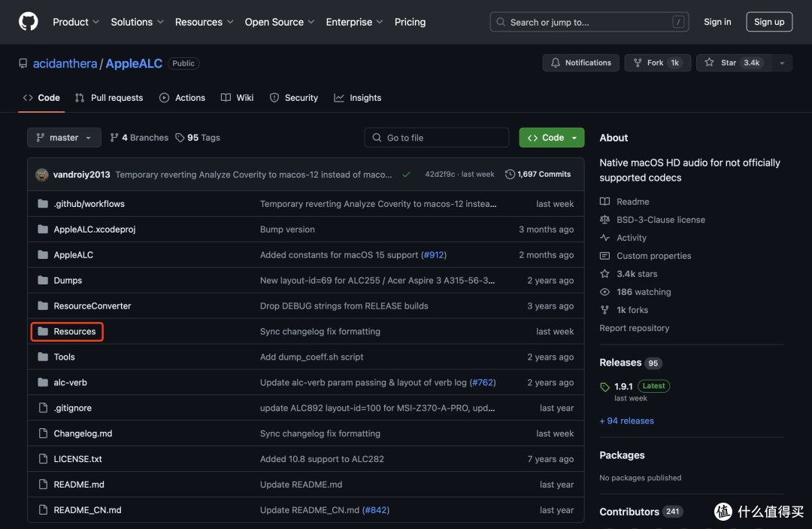
Task: Open the commit history clock icon
Action: click(x=510, y=174)
